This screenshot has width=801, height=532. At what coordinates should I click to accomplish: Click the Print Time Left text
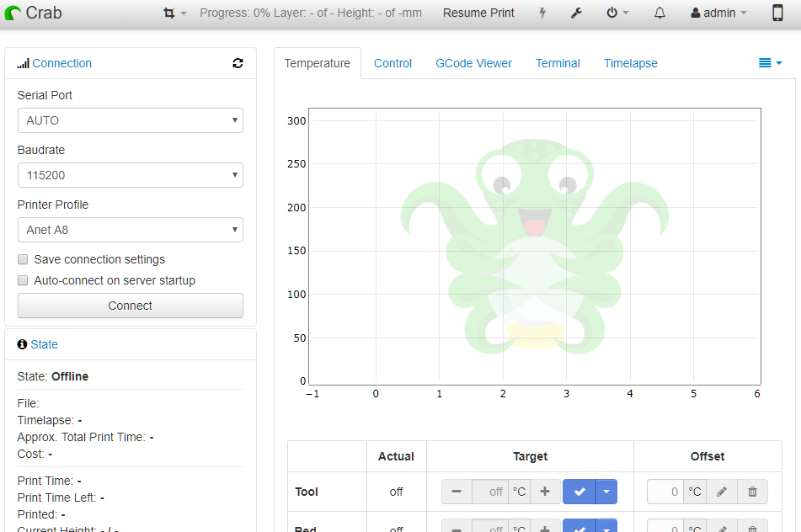click(61, 497)
